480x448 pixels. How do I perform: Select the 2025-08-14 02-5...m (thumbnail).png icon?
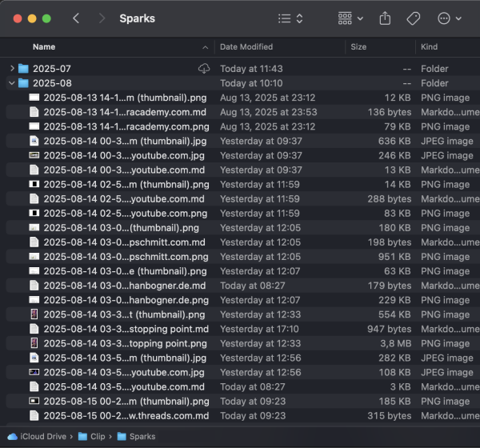tap(34, 184)
